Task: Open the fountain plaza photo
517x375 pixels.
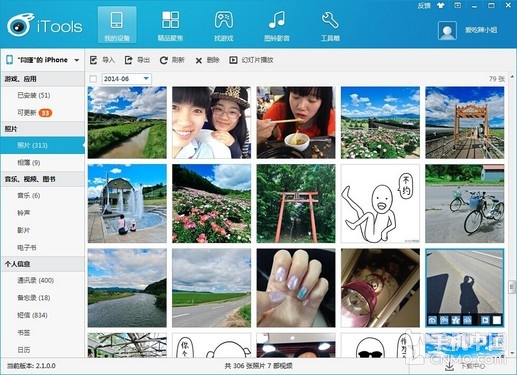Action: [127, 203]
